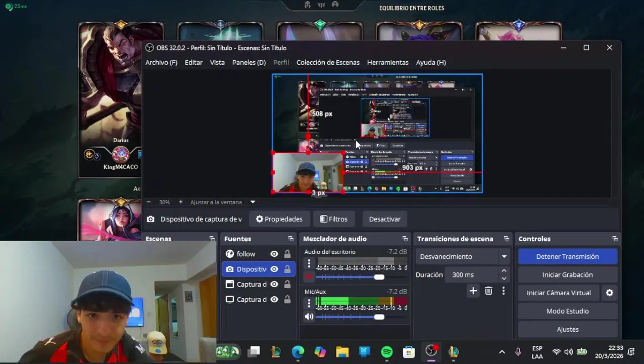Lock the display capture source
This screenshot has height=364, width=644.
coord(287,299)
